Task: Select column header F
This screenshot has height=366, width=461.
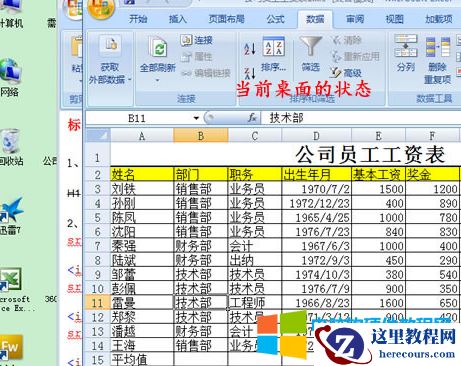Action: (432, 136)
